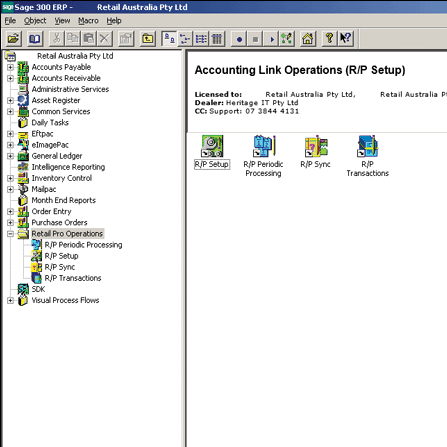This screenshot has width=447, height=447.
Task: Expand the Visual Process Flows node
Action: coord(10,300)
